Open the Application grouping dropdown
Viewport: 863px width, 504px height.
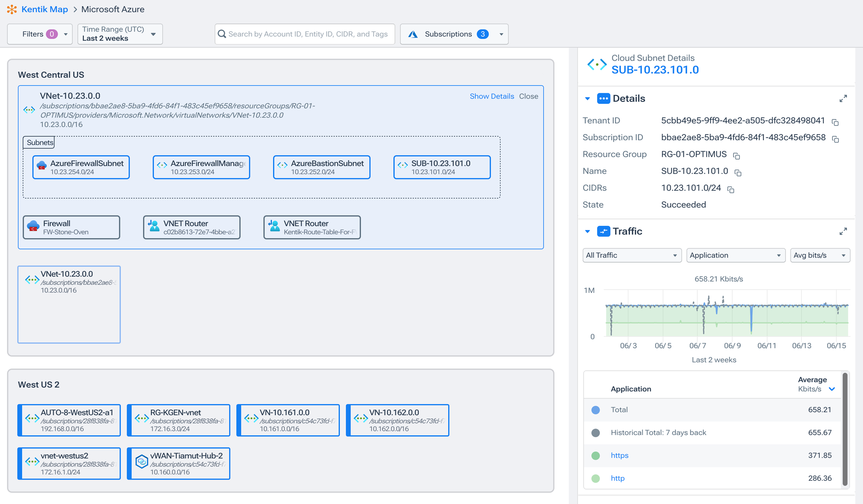click(735, 255)
